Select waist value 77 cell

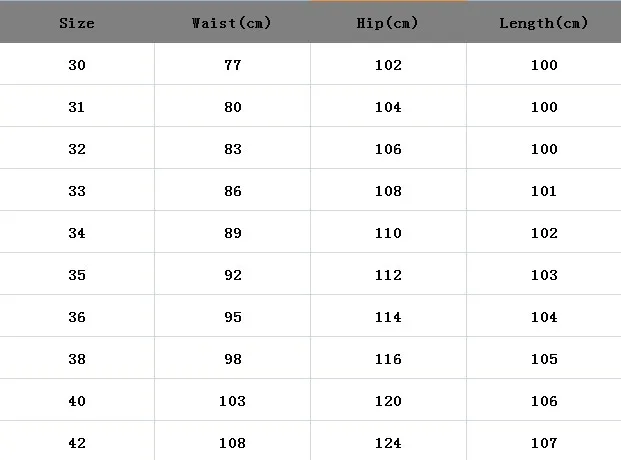(x=232, y=64)
